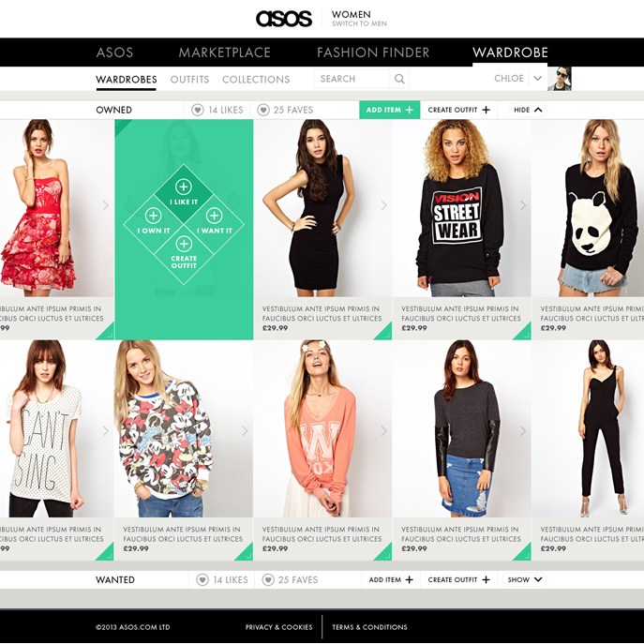The image size is (644, 644).
Task: Click the heart icon beside 25 FAVES in Owned
Action: [263, 110]
